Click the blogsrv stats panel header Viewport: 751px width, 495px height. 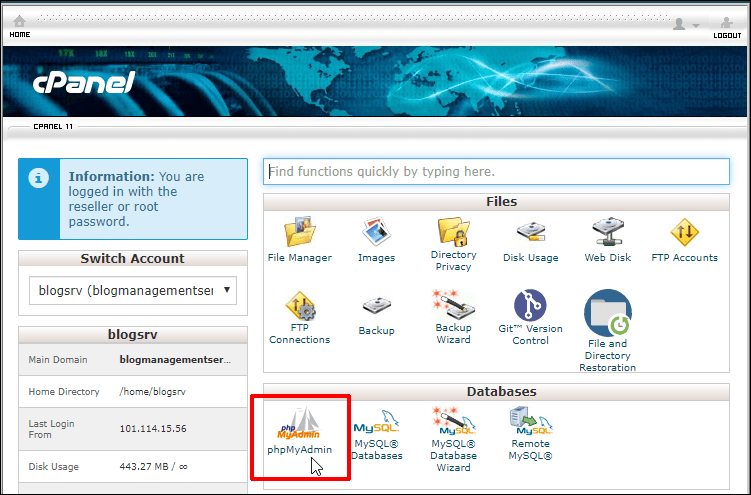(133, 335)
